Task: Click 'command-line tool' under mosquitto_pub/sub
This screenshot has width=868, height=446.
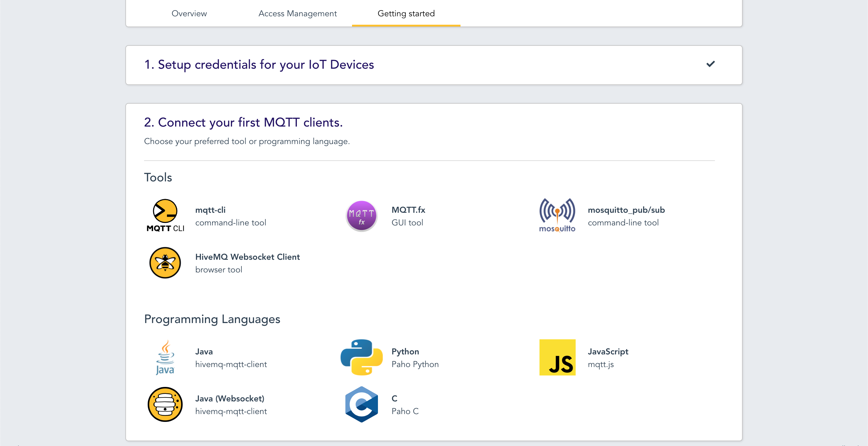Action: click(623, 223)
